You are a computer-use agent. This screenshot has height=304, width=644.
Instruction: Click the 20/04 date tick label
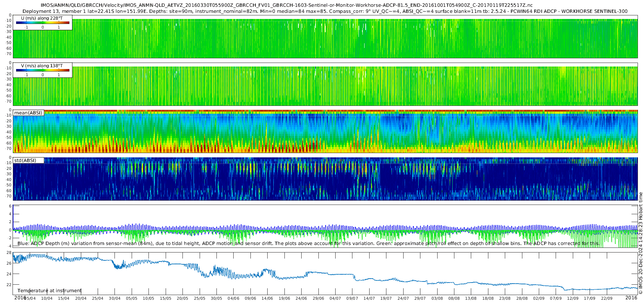pos(81,299)
